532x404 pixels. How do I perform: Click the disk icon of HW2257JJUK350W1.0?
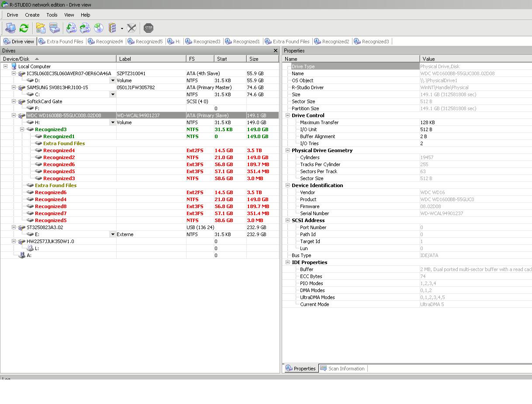point(22,241)
